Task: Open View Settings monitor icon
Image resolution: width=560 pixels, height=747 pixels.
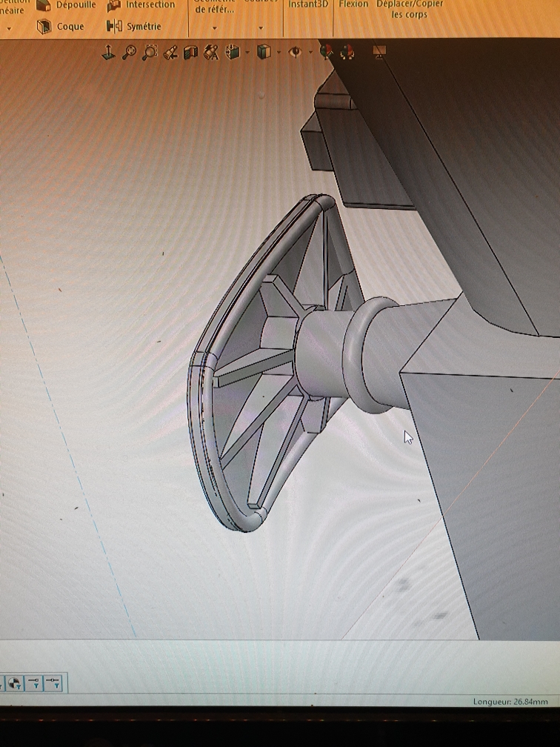Action: (x=379, y=51)
